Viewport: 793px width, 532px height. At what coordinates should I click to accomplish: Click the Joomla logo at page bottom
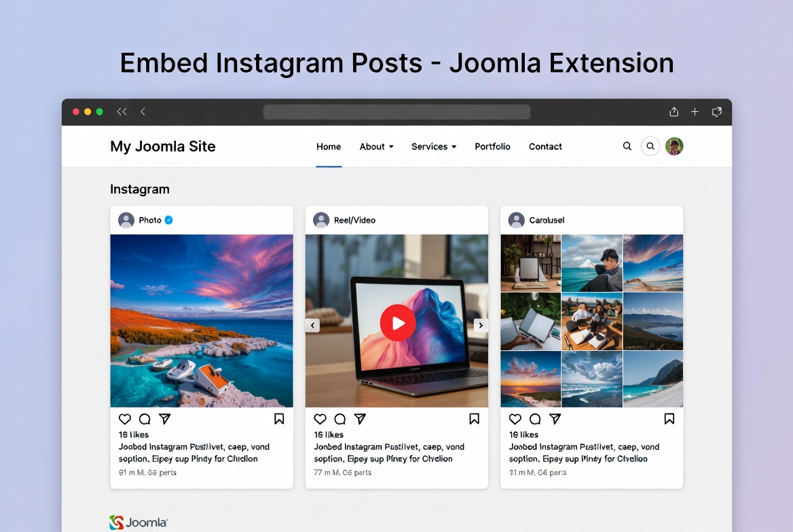point(139,522)
